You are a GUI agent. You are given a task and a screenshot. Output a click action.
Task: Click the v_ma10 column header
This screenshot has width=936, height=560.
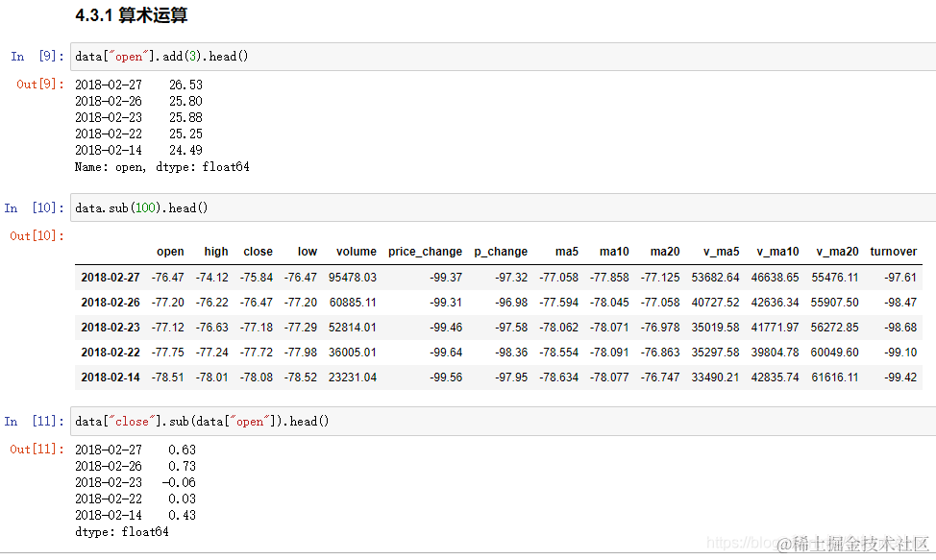777,252
